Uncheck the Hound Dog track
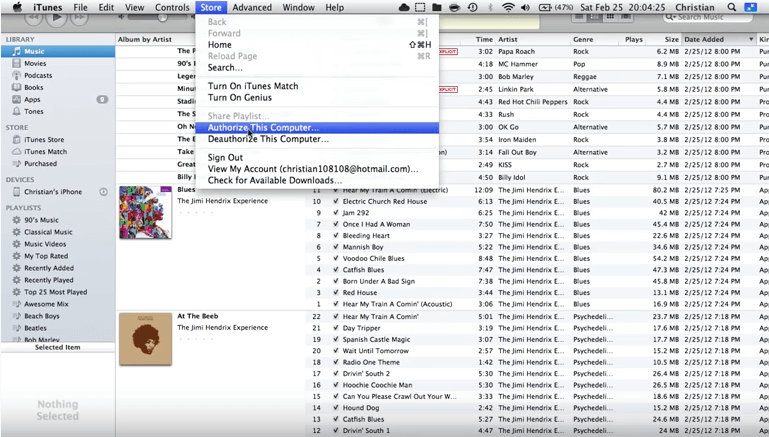This screenshot has width=769, height=437. tap(335, 408)
